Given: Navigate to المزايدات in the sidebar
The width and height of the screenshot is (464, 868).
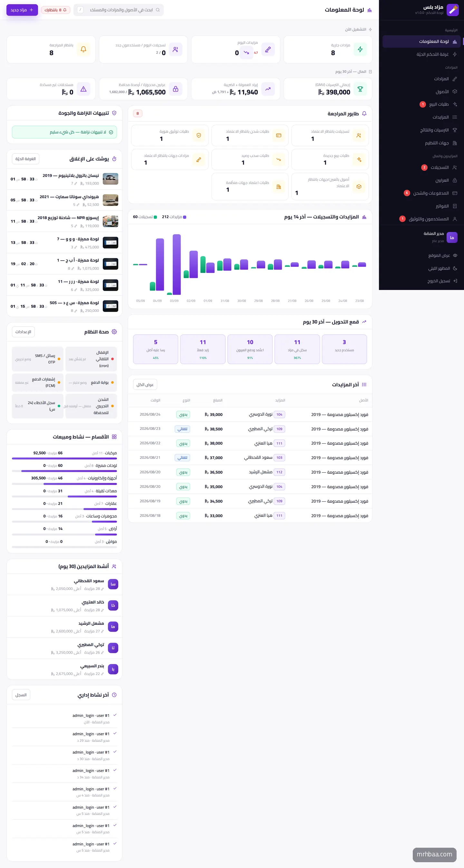Looking at the screenshot, I should click(421, 117).
